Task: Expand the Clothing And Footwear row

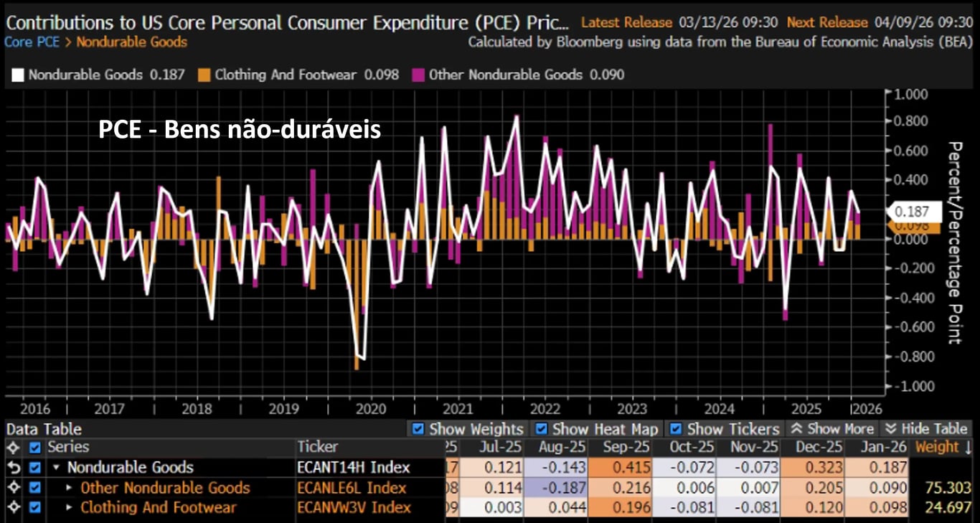Action: [70, 507]
